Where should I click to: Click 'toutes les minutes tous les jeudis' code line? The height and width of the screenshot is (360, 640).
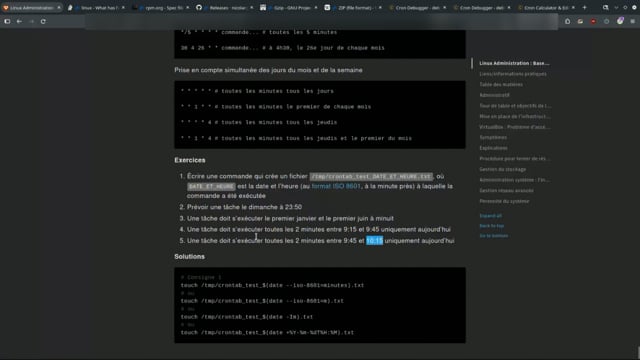point(259,122)
